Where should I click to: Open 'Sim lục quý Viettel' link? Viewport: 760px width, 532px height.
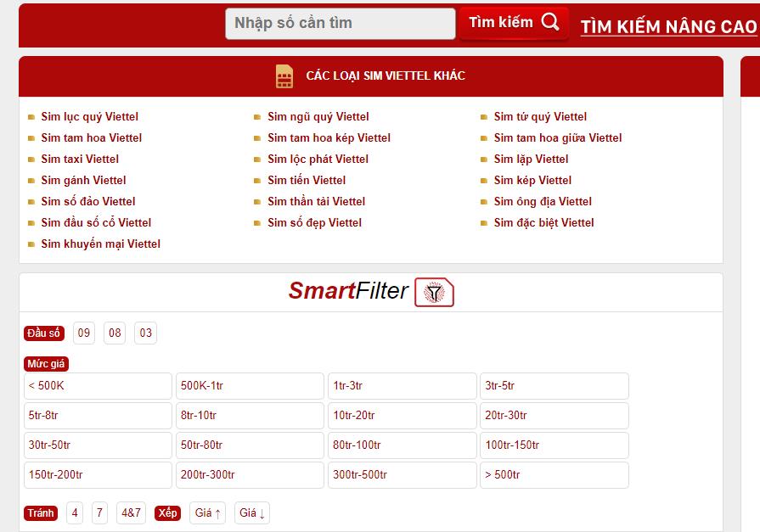(x=90, y=117)
